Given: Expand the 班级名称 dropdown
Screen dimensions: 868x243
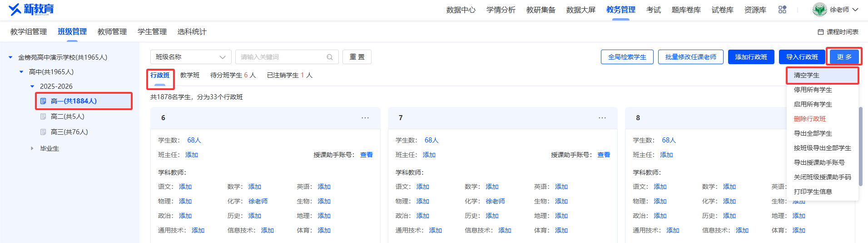Looking at the screenshot, I should point(191,57).
